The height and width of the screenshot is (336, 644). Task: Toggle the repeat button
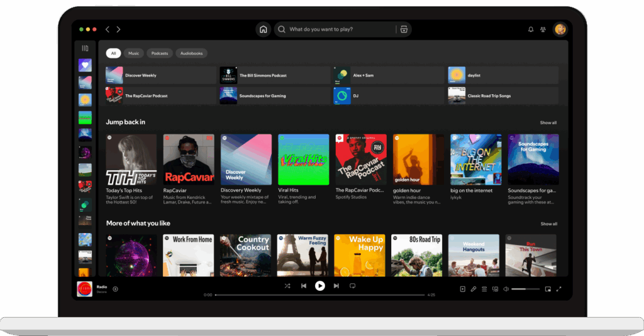pos(352,286)
